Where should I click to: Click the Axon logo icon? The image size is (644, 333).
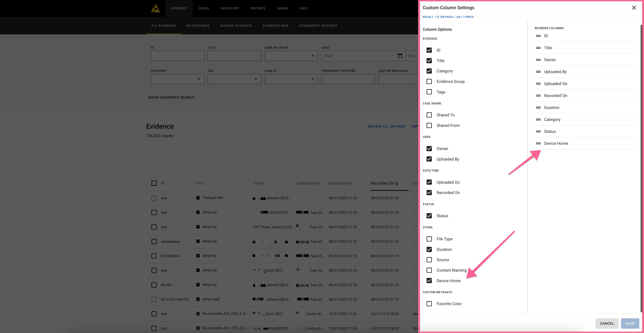(x=155, y=8)
